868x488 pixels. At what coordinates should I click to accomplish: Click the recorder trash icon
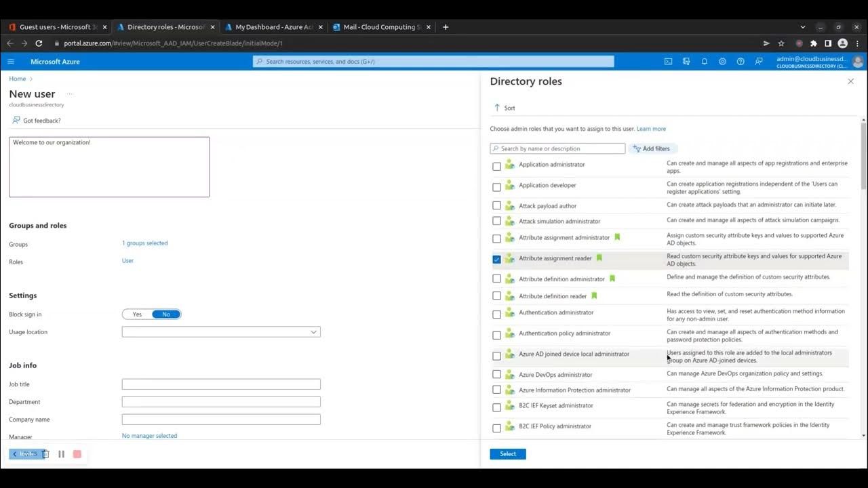coord(45,454)
